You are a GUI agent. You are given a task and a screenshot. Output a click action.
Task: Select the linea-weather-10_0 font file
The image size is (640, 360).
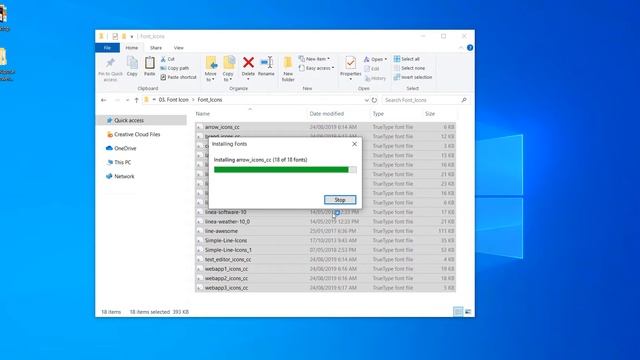pyautogui.click(x=325, y=222)
